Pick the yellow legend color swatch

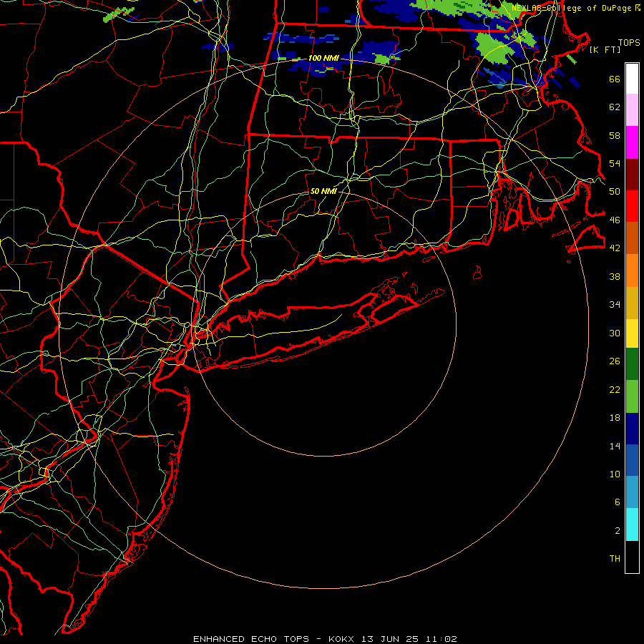coord(632,333)
